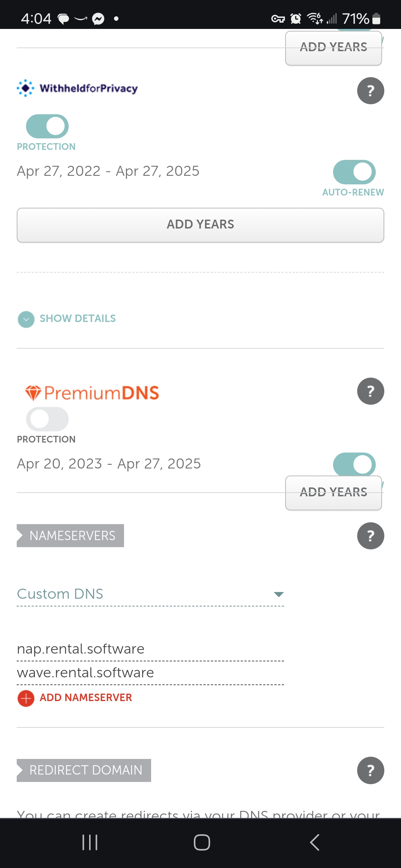Click Add Years under WithheldforPrivacy dates
401x868 pixels.
(x=200, y=225)
